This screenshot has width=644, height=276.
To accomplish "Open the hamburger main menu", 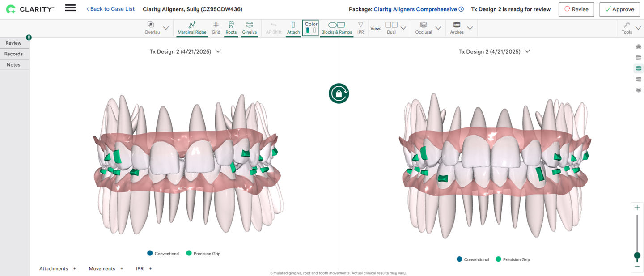I will 70,8.
